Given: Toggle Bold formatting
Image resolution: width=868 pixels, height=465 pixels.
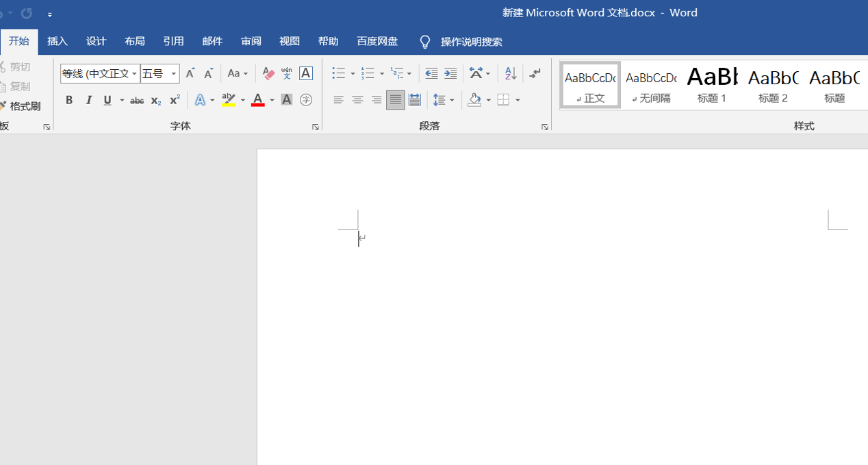Looking at the screenshot, I should coord(69,100).
